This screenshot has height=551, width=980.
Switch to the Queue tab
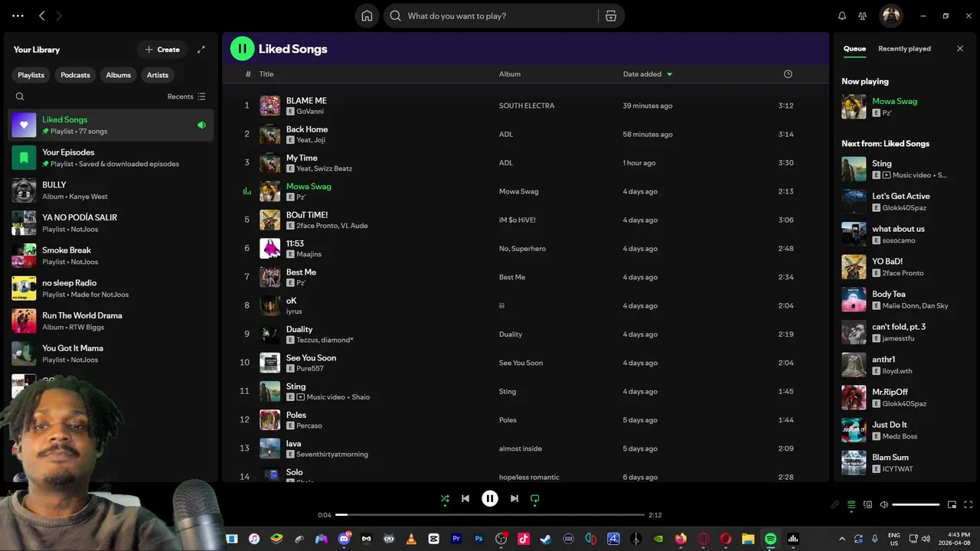click(x=854, y=48)
